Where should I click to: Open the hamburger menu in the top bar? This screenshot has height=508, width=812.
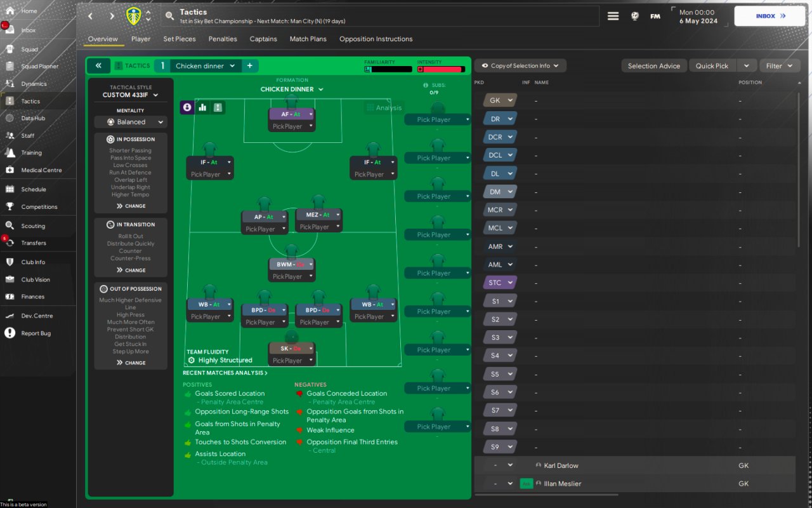[x=613, y=16]
